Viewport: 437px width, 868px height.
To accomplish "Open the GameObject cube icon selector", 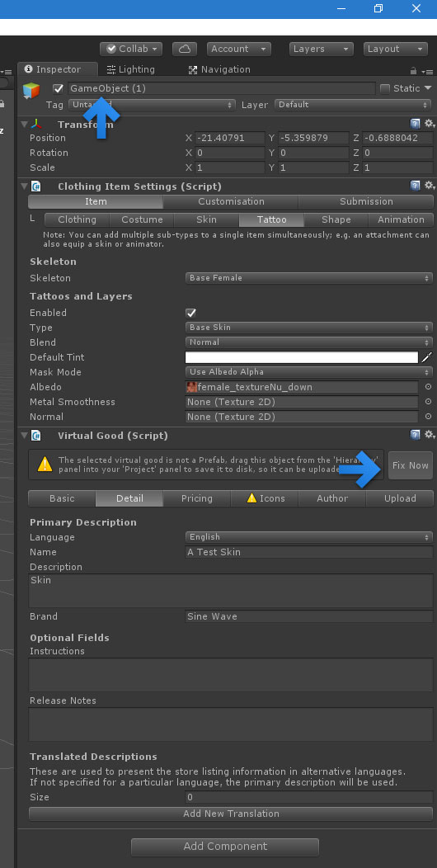I will tap(31, 90).
